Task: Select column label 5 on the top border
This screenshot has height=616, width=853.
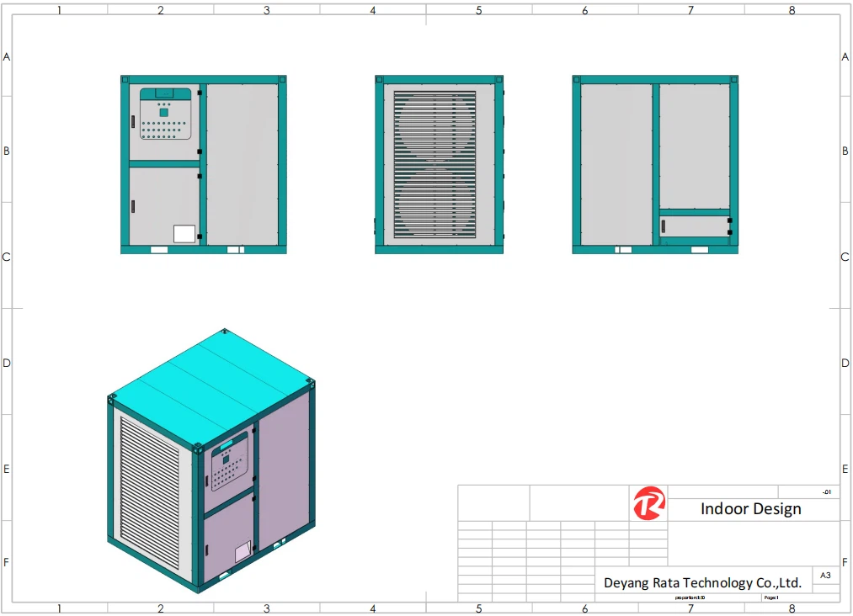Action: 478,11
